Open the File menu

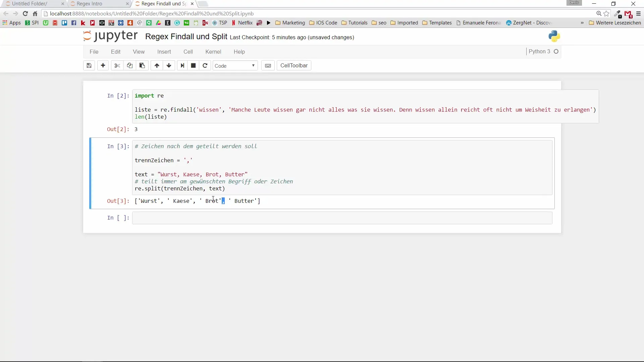[x=94, y=52]
